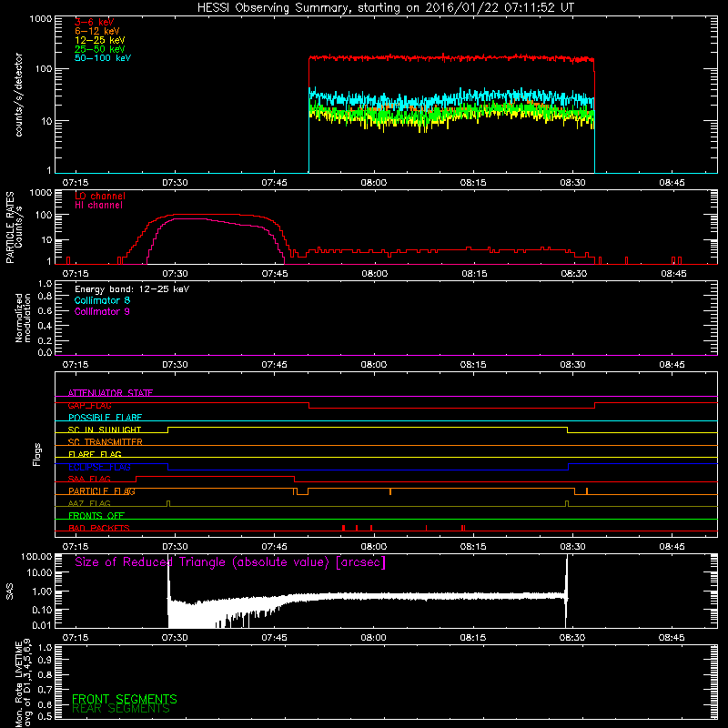Viewport: 728px width, 728px height.
Task: Select the 50-100 keV legend label
Action: [103, 58]
